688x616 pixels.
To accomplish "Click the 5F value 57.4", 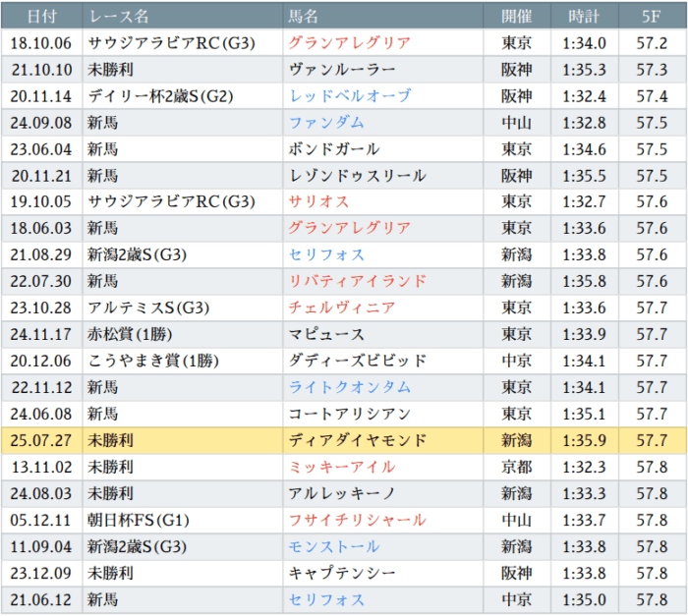I will (652, 96).
